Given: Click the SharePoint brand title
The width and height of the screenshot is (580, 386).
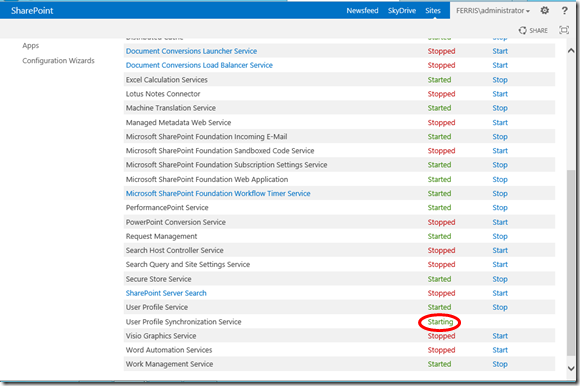Looking at the screenshot, I should [x=32, y=11].
